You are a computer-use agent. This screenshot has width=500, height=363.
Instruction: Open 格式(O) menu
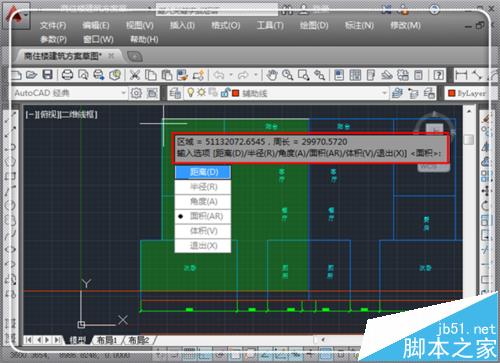pos(226,26)
